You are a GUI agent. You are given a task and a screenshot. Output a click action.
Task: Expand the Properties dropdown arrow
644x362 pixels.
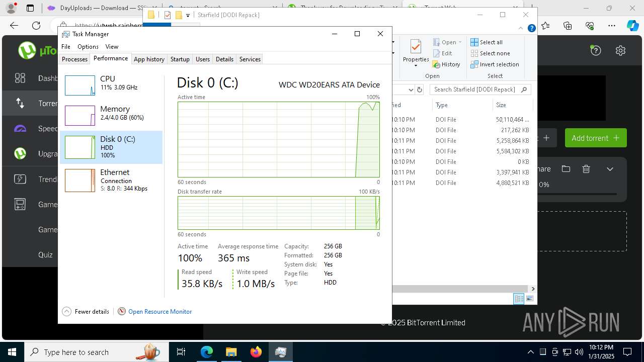tap(416, 66)
